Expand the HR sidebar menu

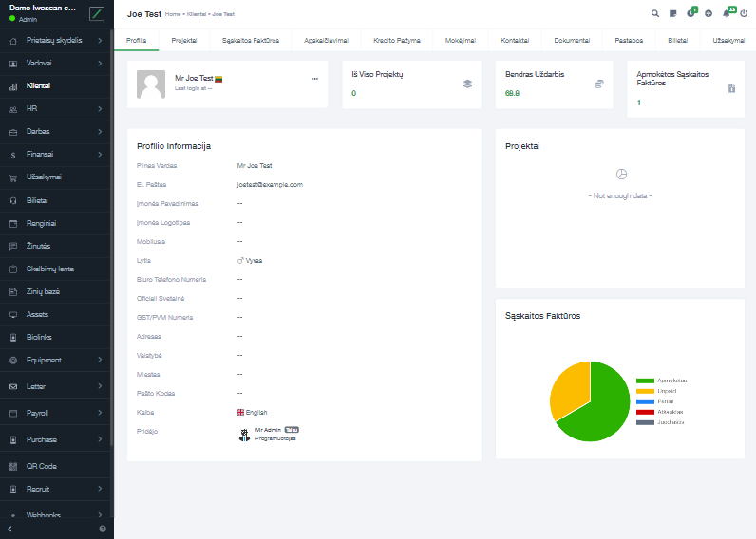[57, 109]
